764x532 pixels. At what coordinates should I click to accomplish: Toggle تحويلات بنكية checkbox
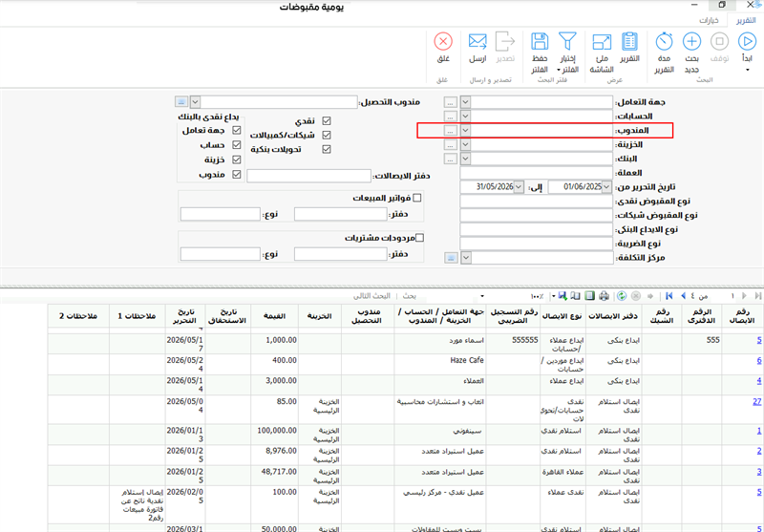[327, 149]
